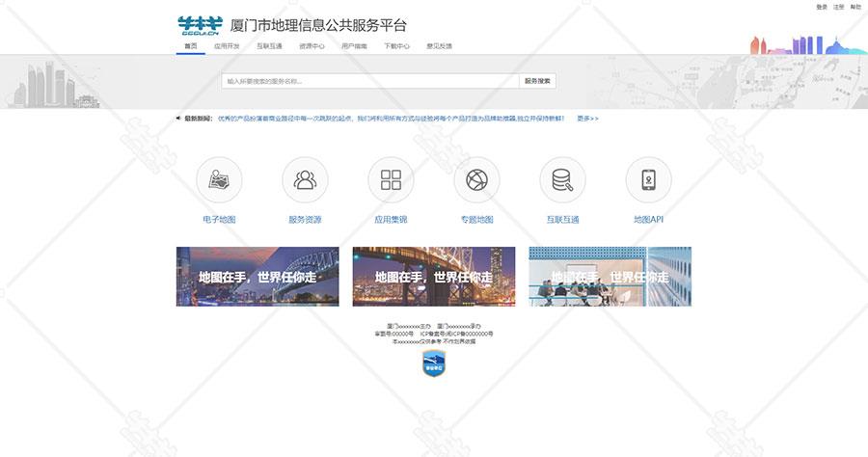Open the 用户指南 navigation item
This screenshot has width=868, height=457.
point(354,46)
